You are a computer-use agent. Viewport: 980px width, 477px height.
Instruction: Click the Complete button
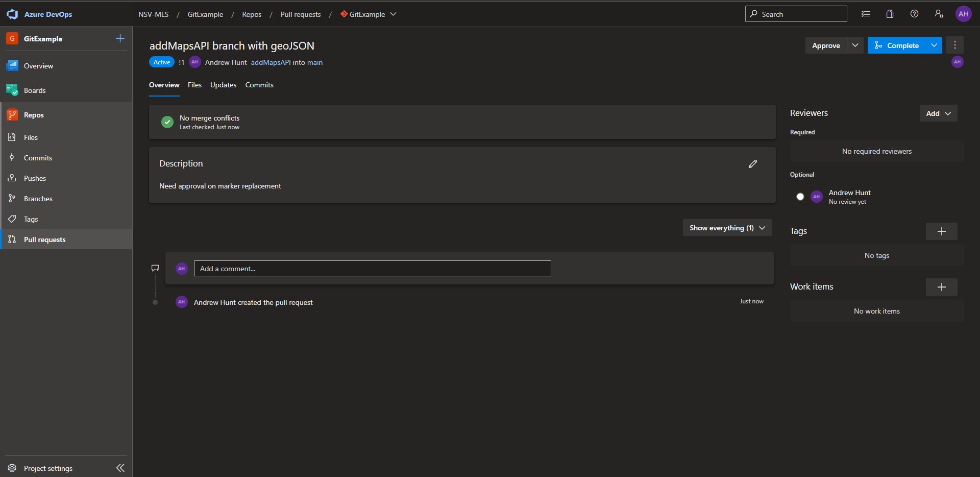897,45
